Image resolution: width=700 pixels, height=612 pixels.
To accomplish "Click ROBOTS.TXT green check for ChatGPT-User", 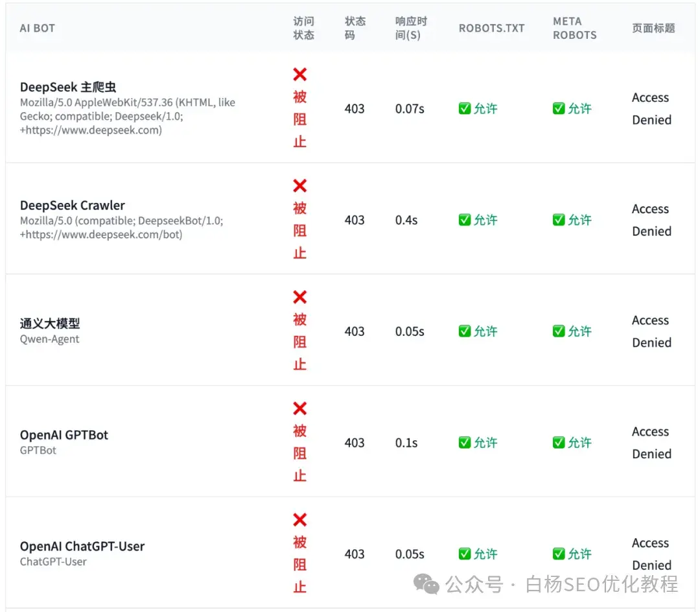I will (465, 554).
